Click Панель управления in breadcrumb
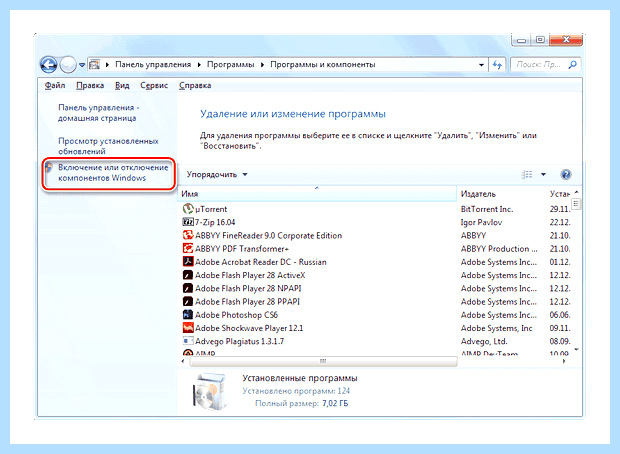The width and height of the screenshot is (620, 454). (153, 64)
